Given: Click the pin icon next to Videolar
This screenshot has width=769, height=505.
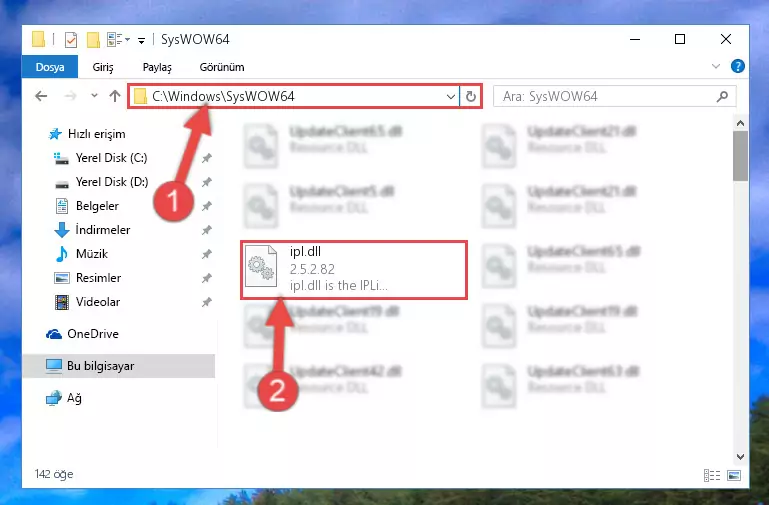Looking at the screenshot, I should [206, 302].
